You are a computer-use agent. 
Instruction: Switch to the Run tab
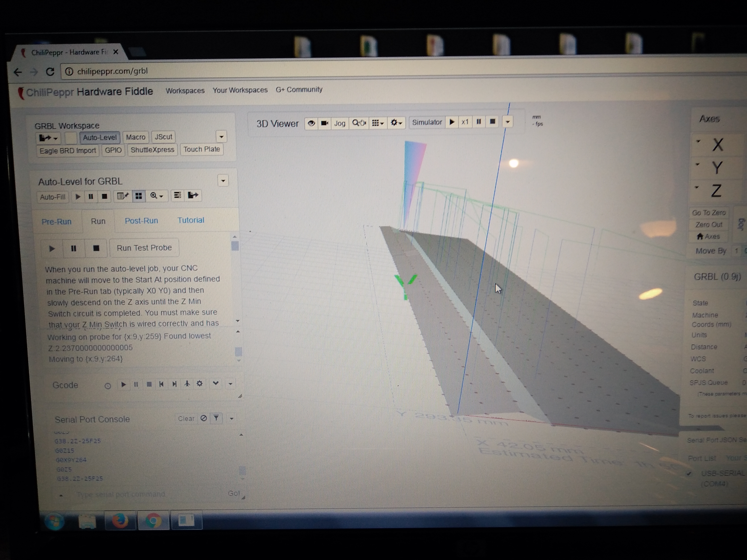click(x=98, y=221)
